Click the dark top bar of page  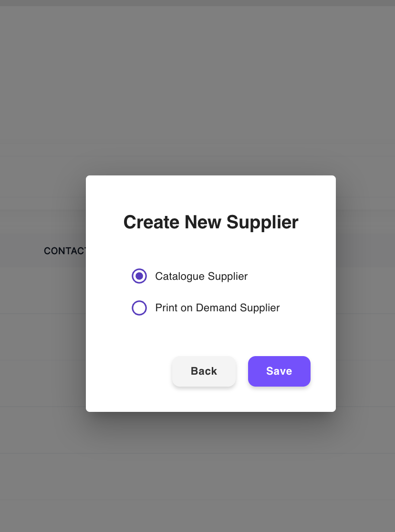[197, 3]
